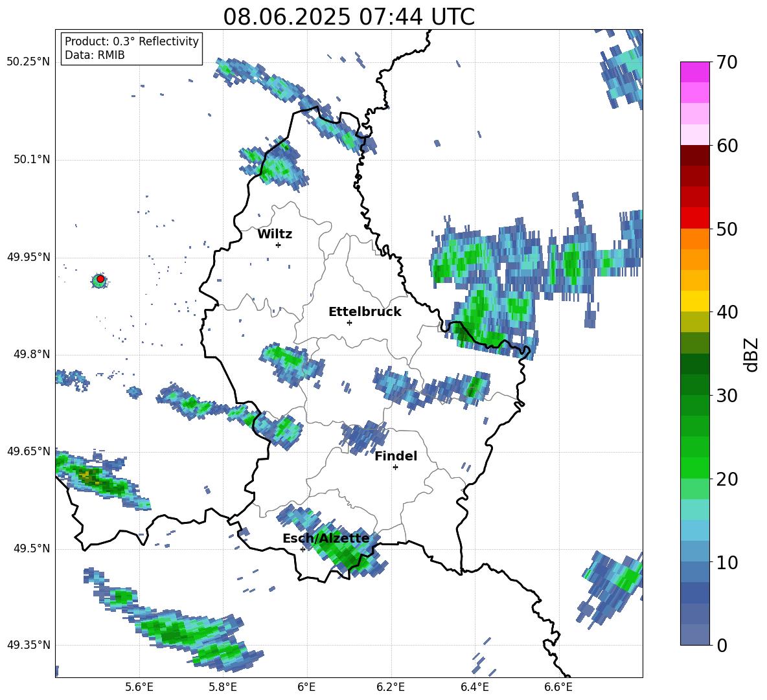Click the 50.1°N latitude label

click(x=32, y=160)
